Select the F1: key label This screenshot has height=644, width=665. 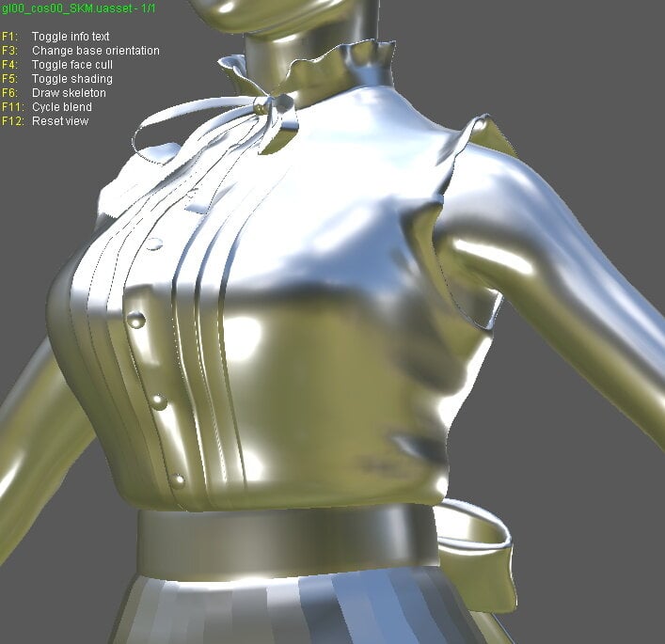click(9, 37)
